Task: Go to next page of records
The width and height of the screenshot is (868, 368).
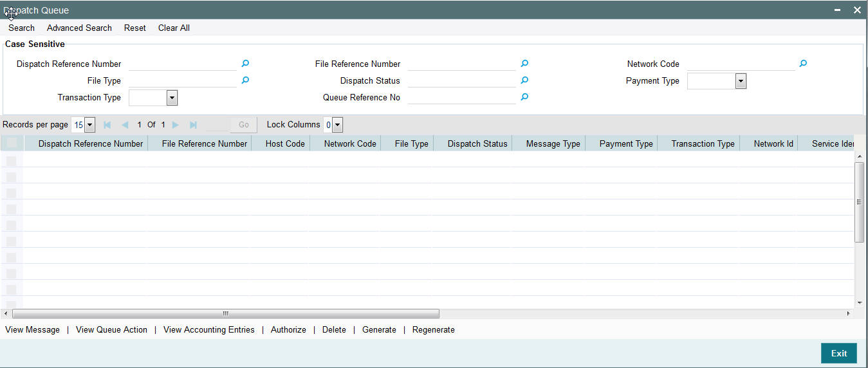Action: pos(176,125)
